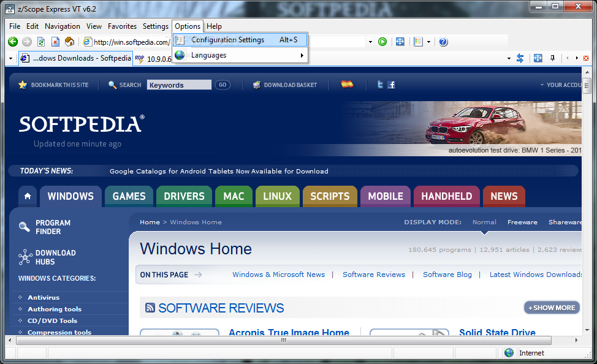Image resolution: width=597 pixels, height=364 pixels.
Task: Switch language via the Spanish flag icon
Action: [347, 85]
